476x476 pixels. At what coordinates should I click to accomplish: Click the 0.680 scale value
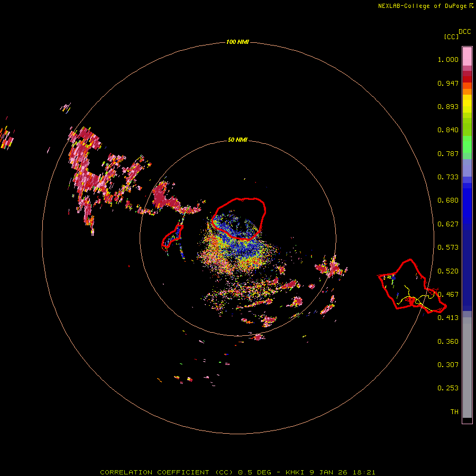[x=448, y=200]
